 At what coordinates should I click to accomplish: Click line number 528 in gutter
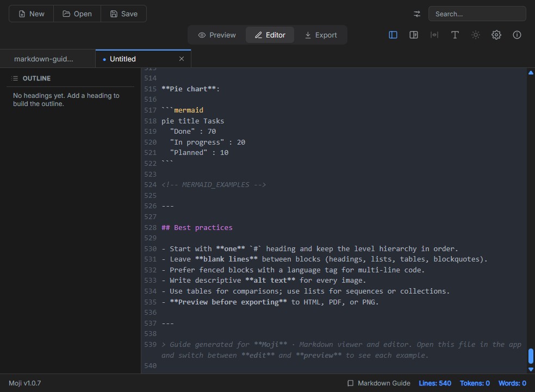(150, 227)
